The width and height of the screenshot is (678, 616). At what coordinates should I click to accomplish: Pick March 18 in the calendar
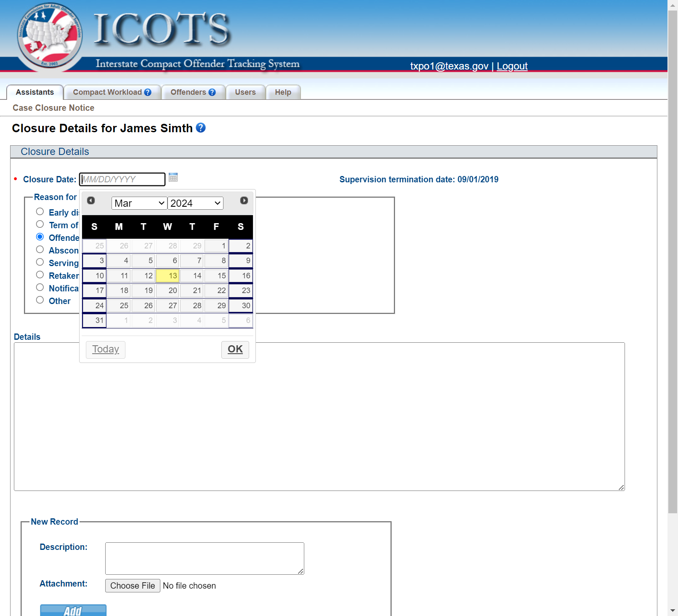pyautogui.click(x=119, y=291)
